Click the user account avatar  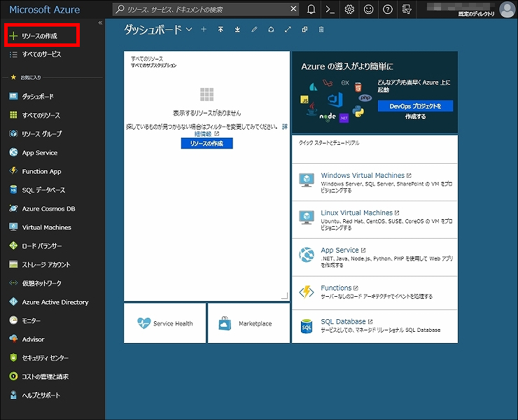[507, 9]
